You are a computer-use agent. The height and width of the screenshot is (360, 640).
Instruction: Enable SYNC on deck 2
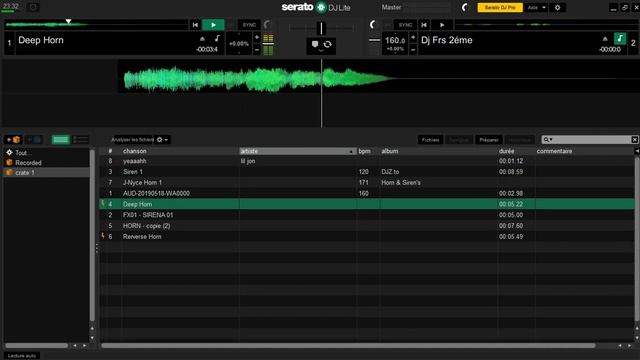[405, 25]
